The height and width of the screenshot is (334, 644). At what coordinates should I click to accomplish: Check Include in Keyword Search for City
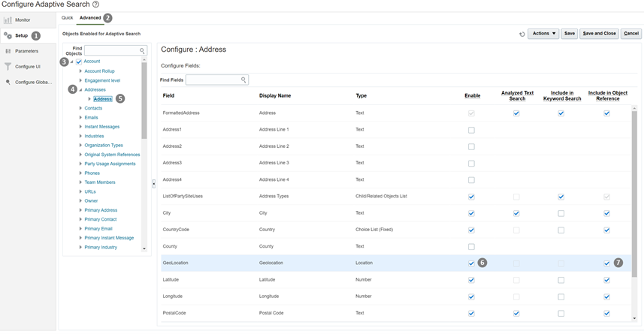pos(561,213)
